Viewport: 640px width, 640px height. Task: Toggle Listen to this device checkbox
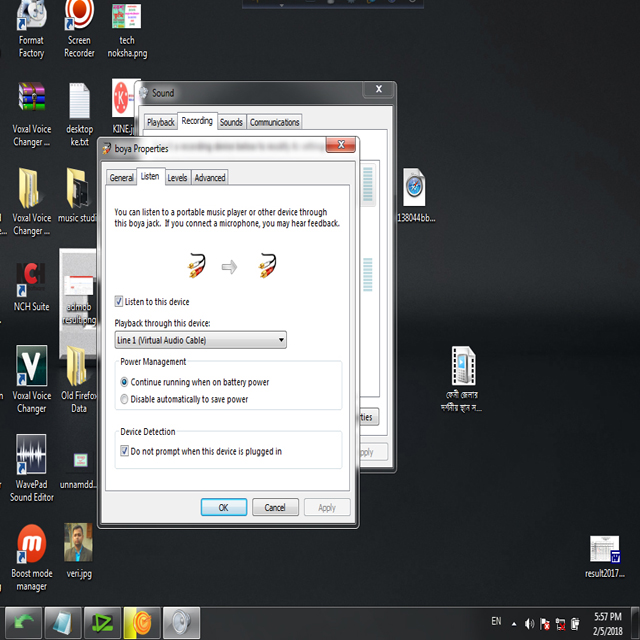118,302
